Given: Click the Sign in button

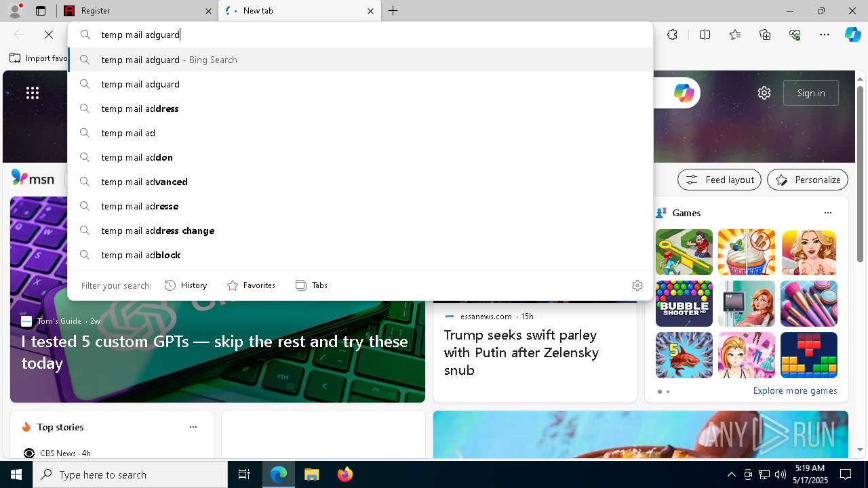Looking at the screenshot, I should [811, 93].
